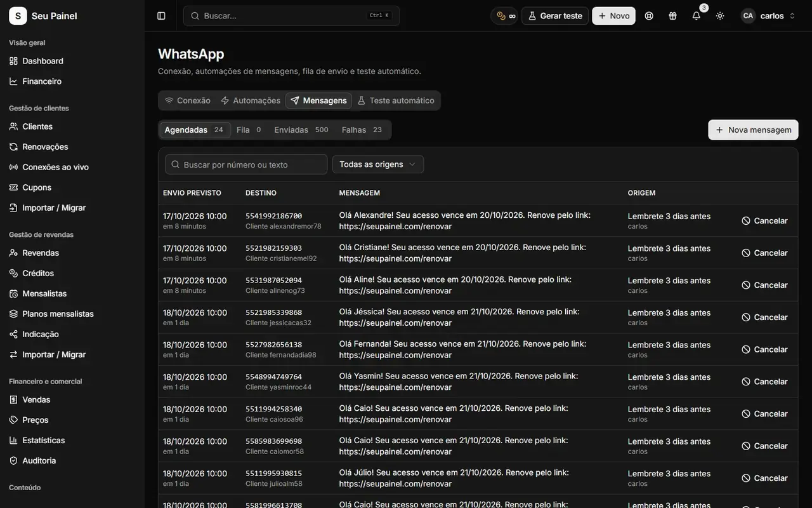Image resolution: width=812 pixels, height=508 pixels.
Task: Open the Teste automático tab
Action: coord(396,100)
